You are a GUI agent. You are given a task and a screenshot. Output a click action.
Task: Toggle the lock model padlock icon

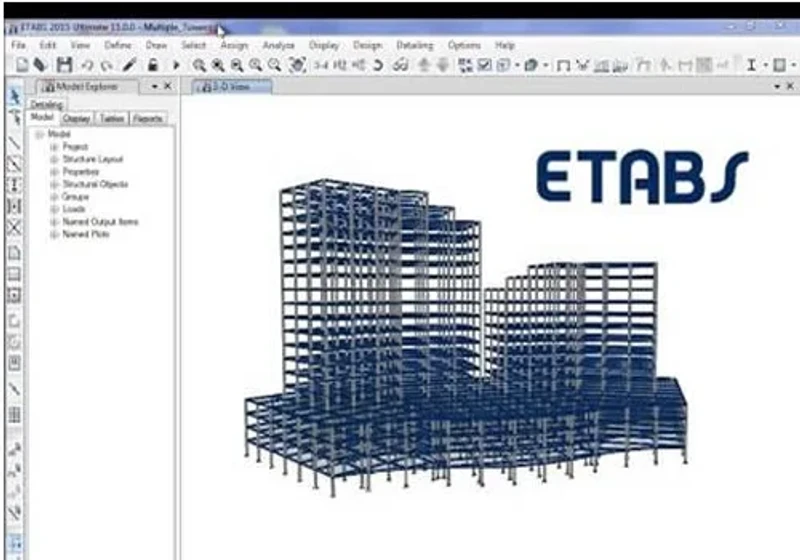pyautogui.click(x=153, y=65)
